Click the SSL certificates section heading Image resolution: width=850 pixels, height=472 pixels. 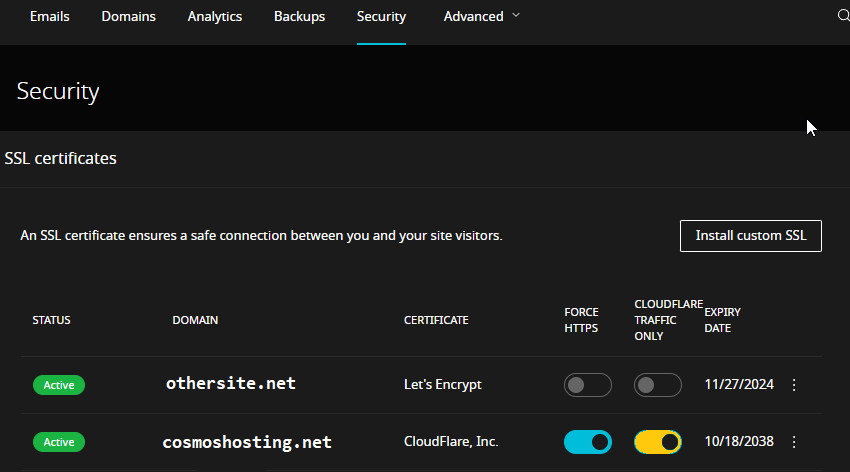(x=60, y=158)
